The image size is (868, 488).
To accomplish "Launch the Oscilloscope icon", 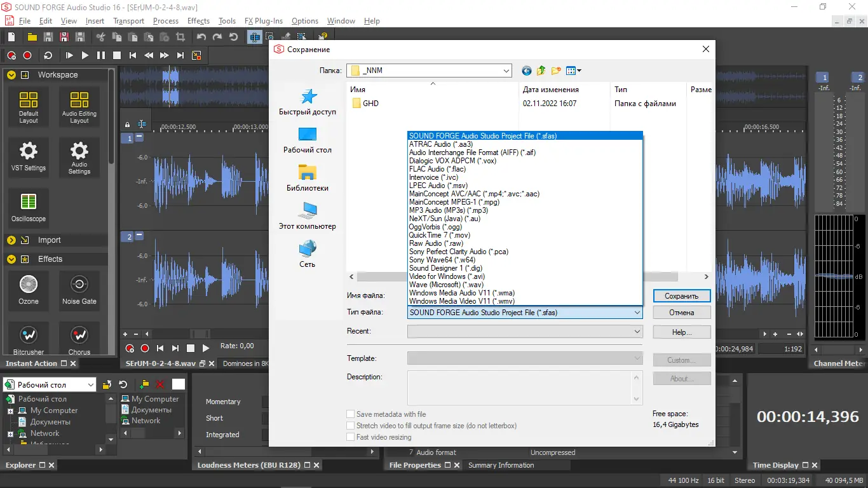I will click(29, 208).
